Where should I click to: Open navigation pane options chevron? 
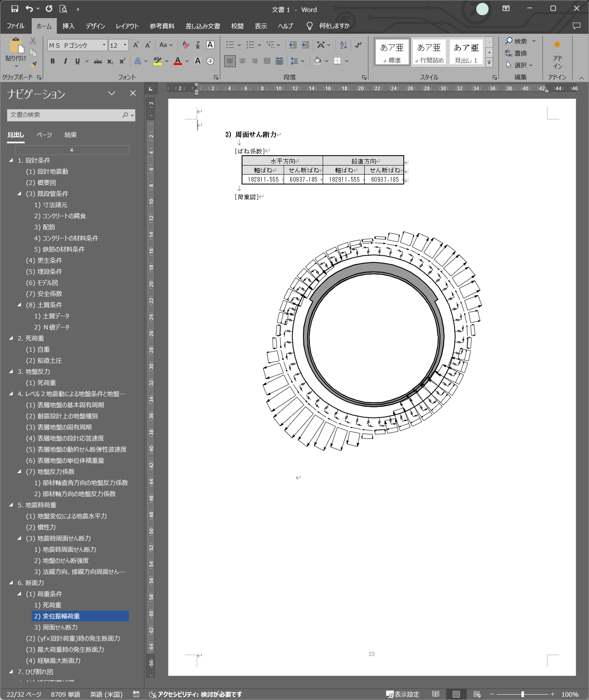(x=112, y=93)
